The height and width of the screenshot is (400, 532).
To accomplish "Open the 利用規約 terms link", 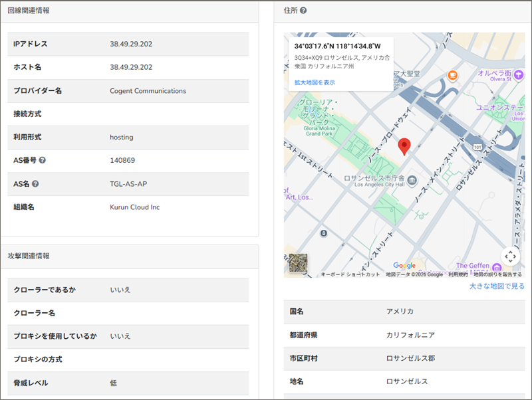I will coord(458,274).
